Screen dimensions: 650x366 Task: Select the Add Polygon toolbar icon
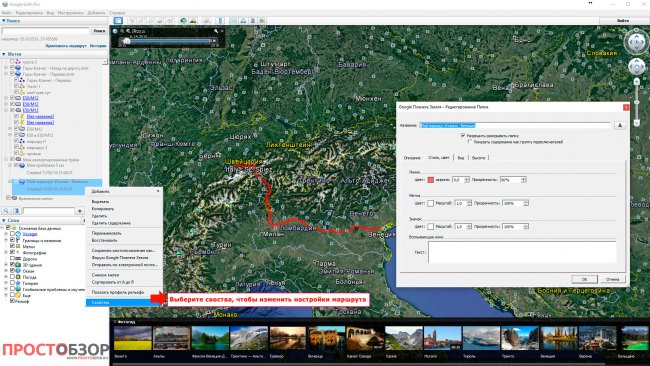[x=141, y=20]
